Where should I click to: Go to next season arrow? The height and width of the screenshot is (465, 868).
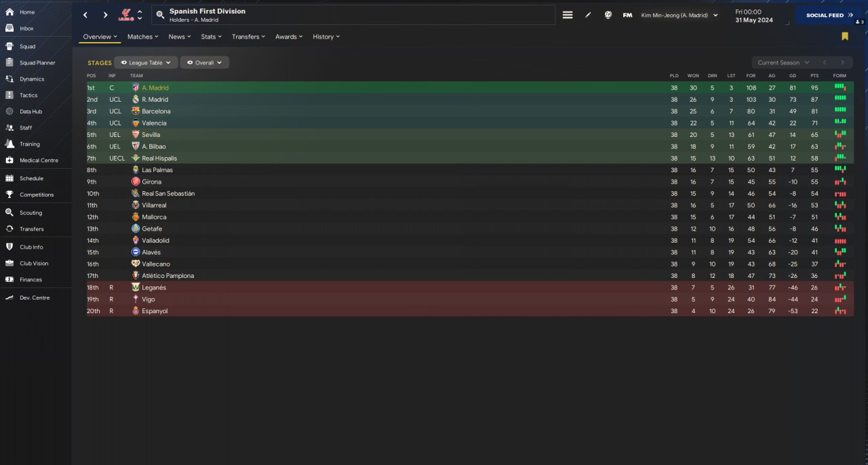pos(843,62)
